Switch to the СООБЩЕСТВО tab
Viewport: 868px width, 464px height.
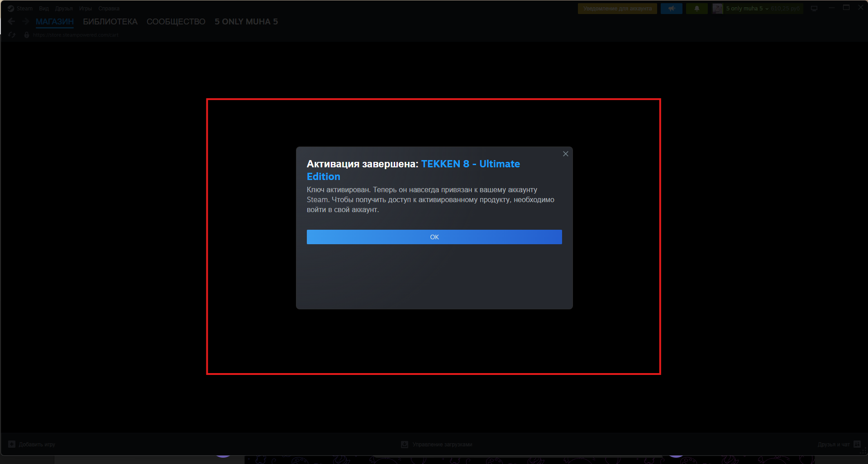point(176,22)
